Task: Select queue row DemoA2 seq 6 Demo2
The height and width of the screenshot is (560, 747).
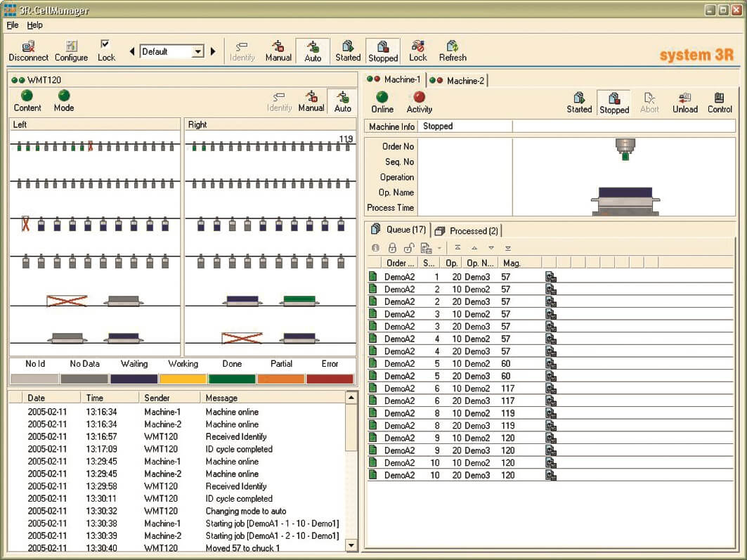Action: [550, 388]
